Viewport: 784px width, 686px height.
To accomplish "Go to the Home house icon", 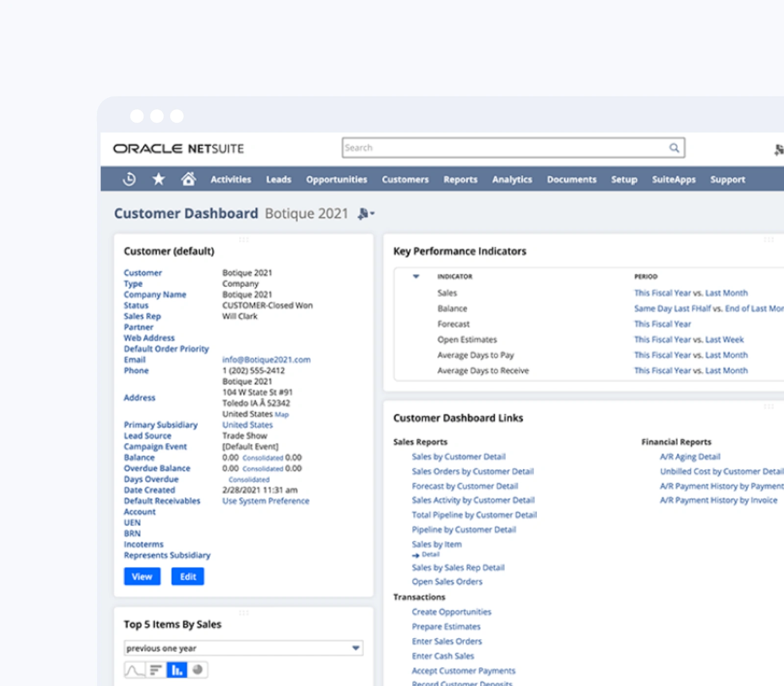I will (188, 179).
